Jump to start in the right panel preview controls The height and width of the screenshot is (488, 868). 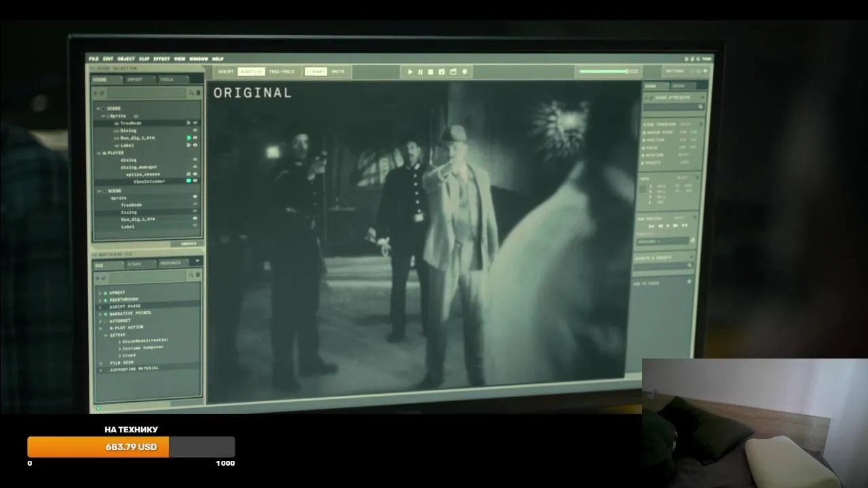point(651,226)
